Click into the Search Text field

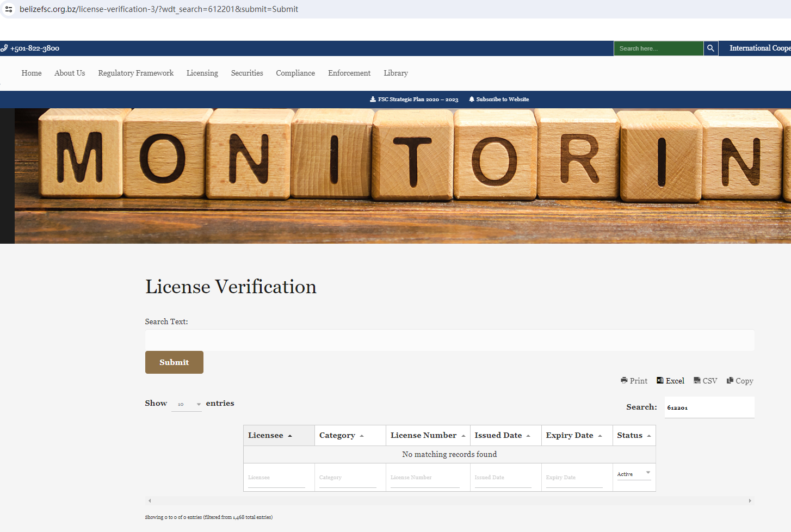point(449,340)
